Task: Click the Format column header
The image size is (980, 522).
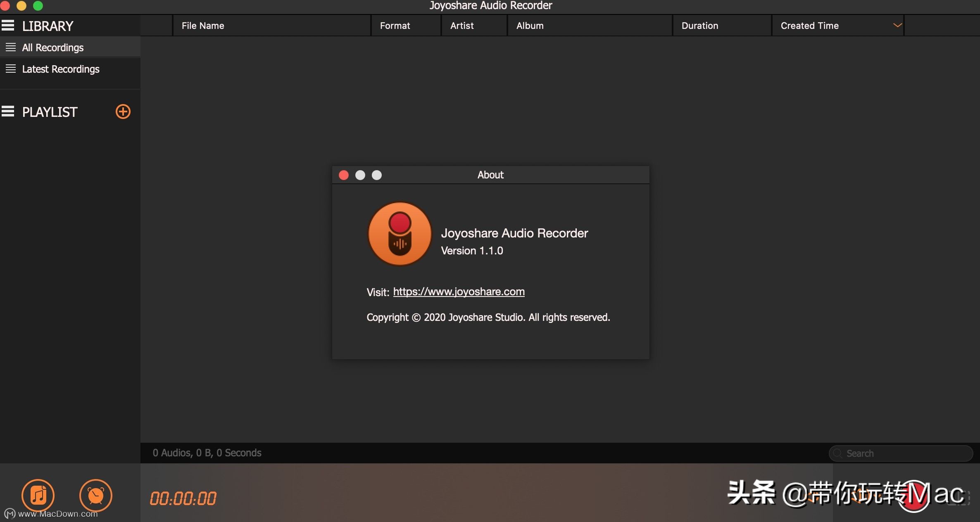Action: click(395, 25)
